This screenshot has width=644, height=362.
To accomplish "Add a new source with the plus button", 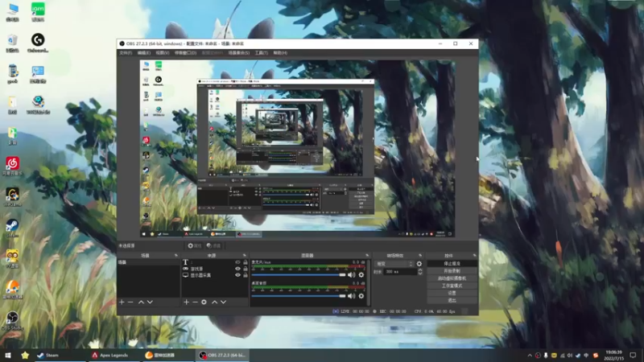I will 186,302.
